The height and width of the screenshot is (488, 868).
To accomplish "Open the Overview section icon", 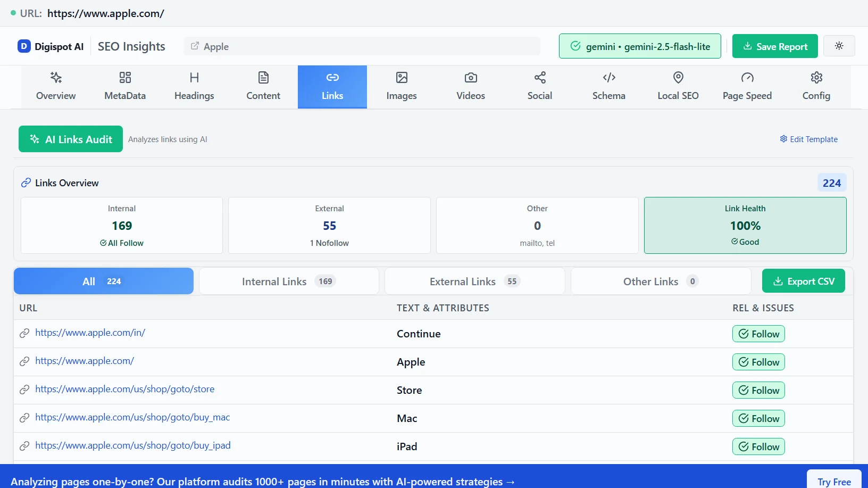I will (x=55, y=78).
